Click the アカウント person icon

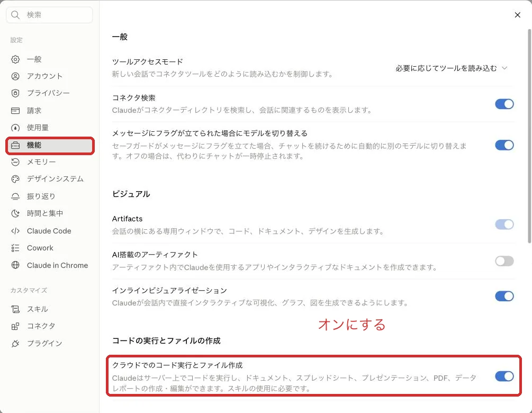coord(15,76)
